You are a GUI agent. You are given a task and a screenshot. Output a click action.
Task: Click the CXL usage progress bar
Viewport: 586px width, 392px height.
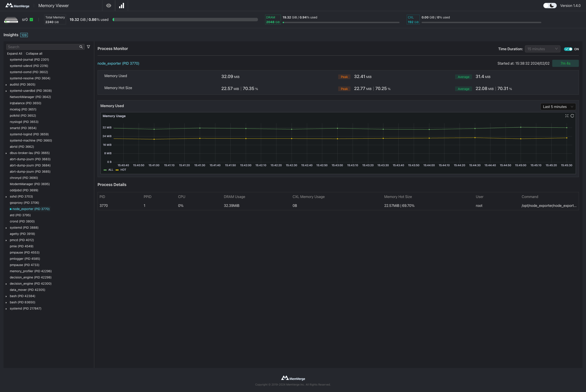click(481, 22)
